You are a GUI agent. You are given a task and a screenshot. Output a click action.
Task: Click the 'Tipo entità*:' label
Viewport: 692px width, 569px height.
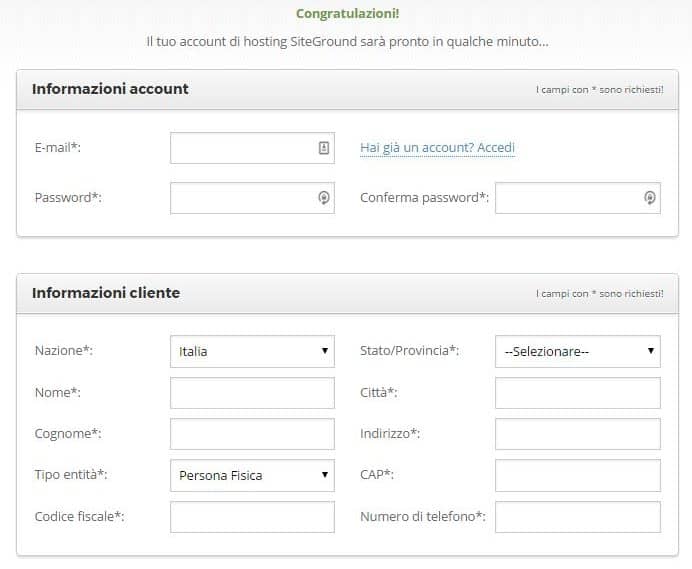pyautogui.click(x=71, y=475)
